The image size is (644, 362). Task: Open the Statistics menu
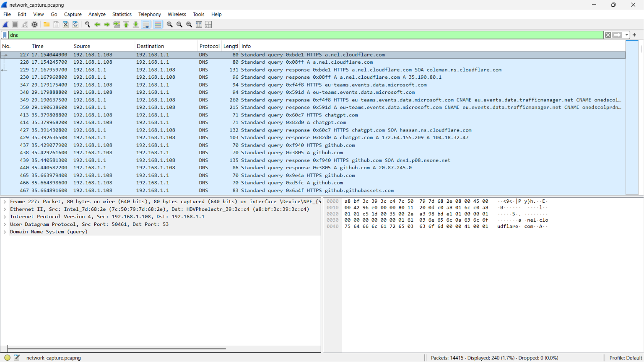(x=122, y=14)
